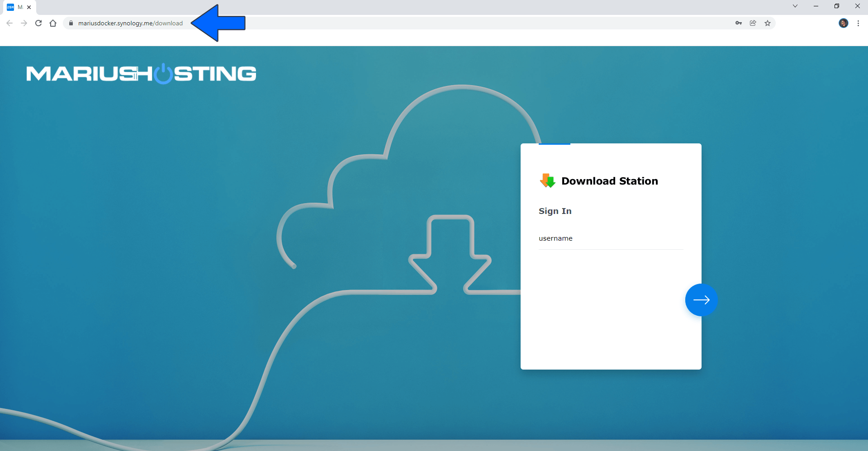Click the username input field

[x=611, y=238]
